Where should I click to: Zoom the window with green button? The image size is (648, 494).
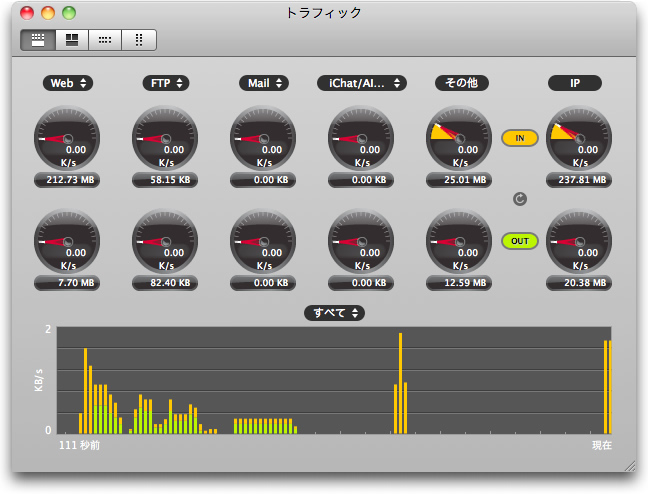point(69,13)
